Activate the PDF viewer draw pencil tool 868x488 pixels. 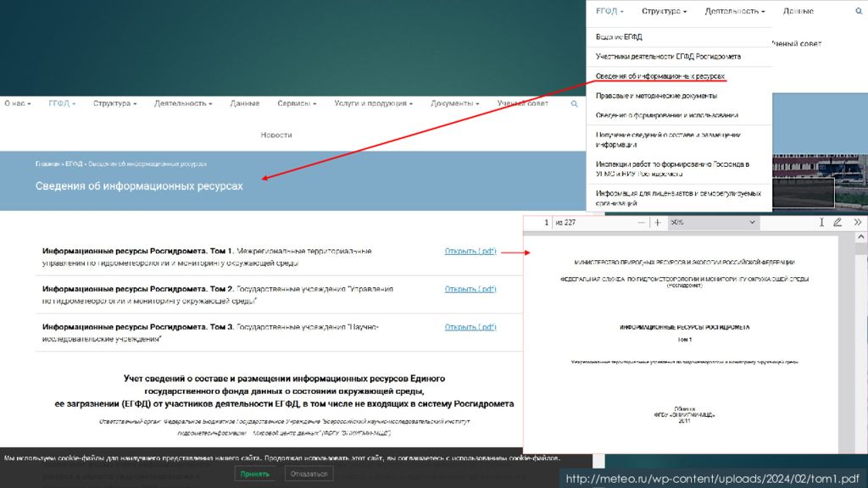click(837, 223)
